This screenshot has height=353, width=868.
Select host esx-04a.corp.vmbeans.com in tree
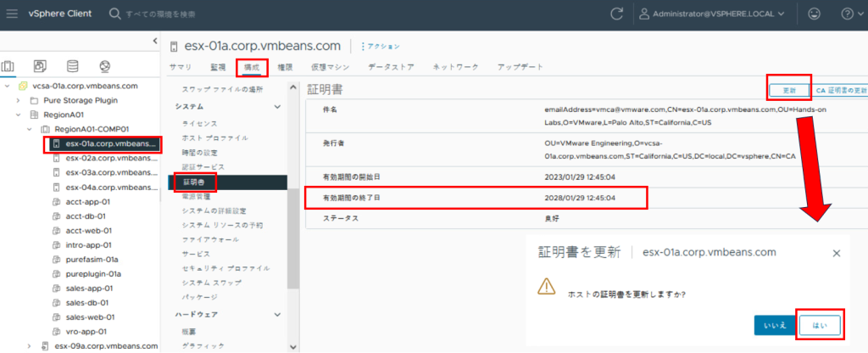point(111,187)
